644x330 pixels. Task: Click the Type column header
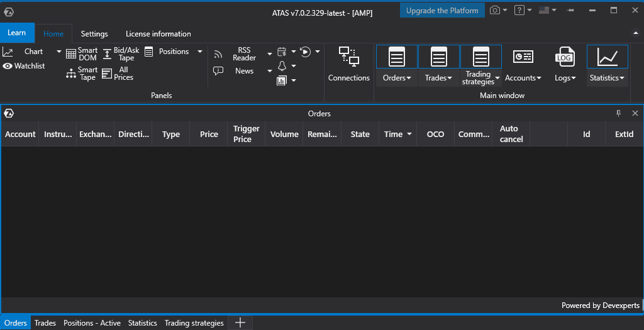171,134
